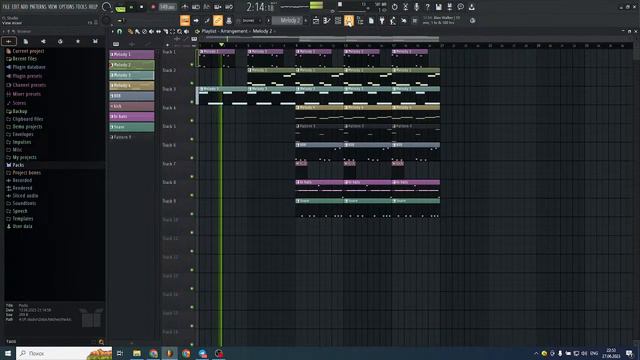The height and width of the screenshot is (360, 640).
Task: Click the save project floppy icon
Action: 438,7
